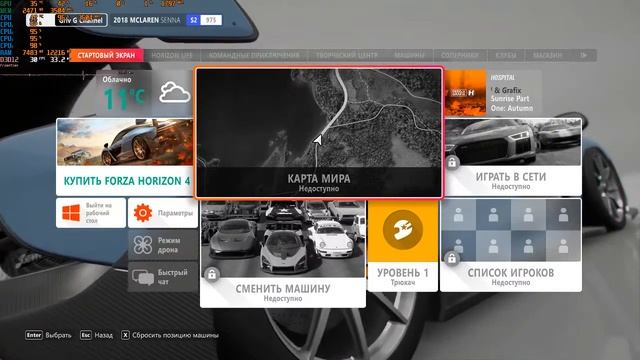
Task: Click the Esc Назад key hint
Action: [x=96, y=335]
